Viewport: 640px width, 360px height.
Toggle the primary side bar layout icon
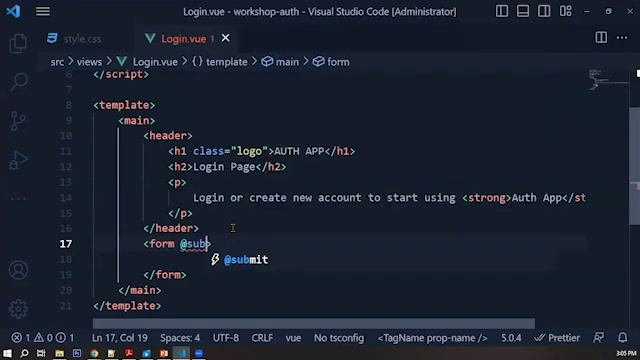(502, 11)
